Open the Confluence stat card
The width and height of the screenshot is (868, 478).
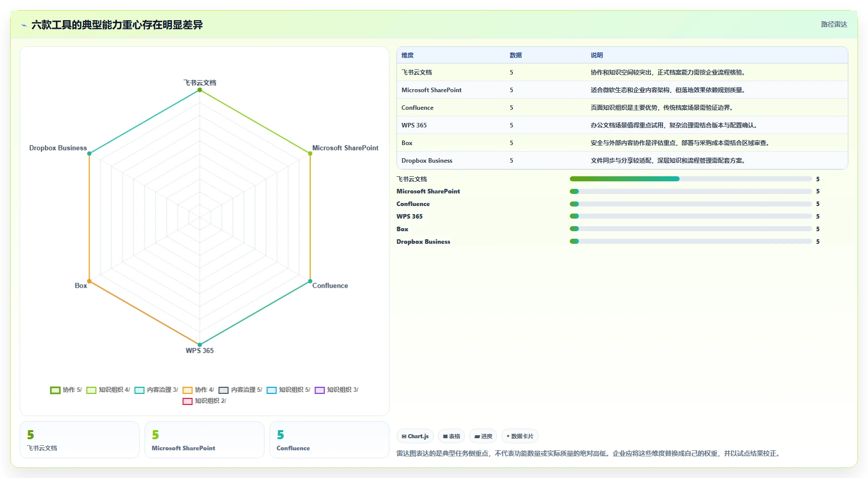(x=329, y=440)
